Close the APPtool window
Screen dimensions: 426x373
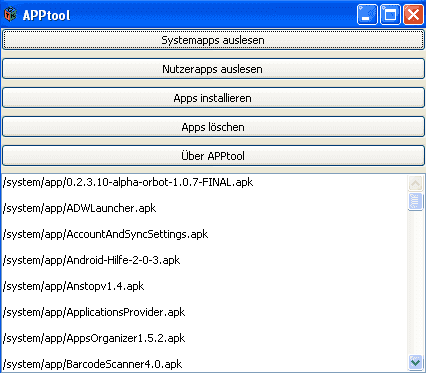(413, 15)
